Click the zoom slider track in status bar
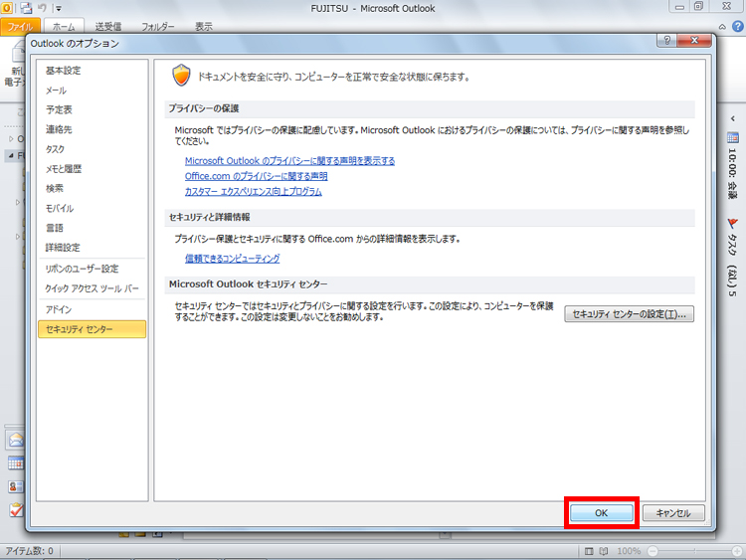This screenshot has width=746, height=560. [x=694, y=551]
